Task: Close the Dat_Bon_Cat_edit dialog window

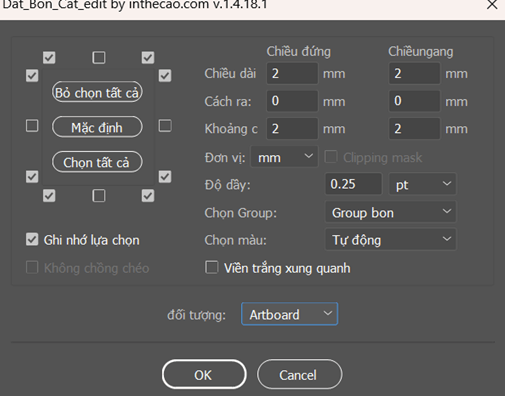Action: [492, 5]
